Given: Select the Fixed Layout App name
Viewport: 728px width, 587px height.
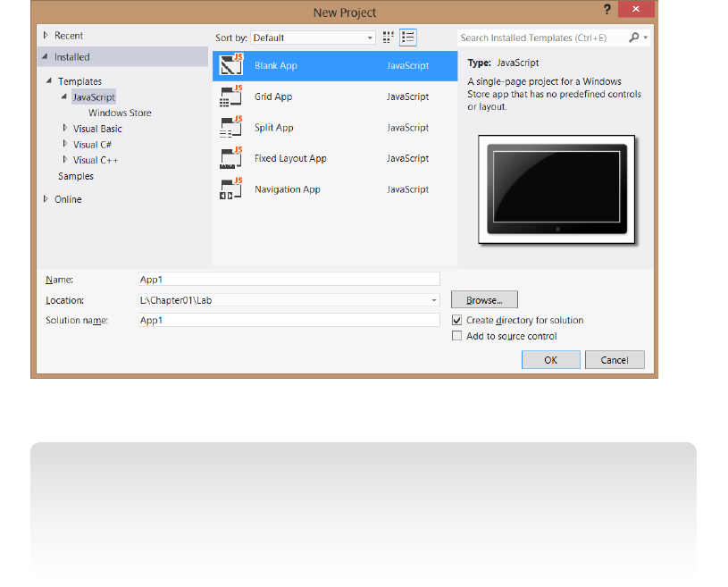Looking at the screenshot, I should coord(290,158).
